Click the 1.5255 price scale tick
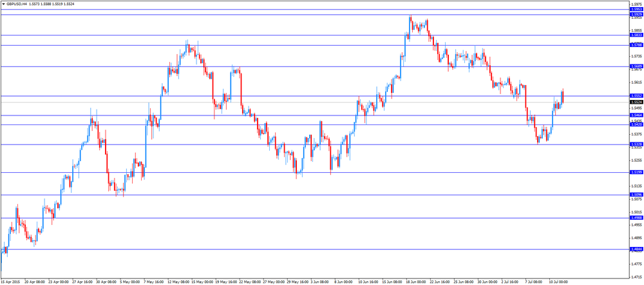Viewport: 644px width, 285px height. coord(637,160)
